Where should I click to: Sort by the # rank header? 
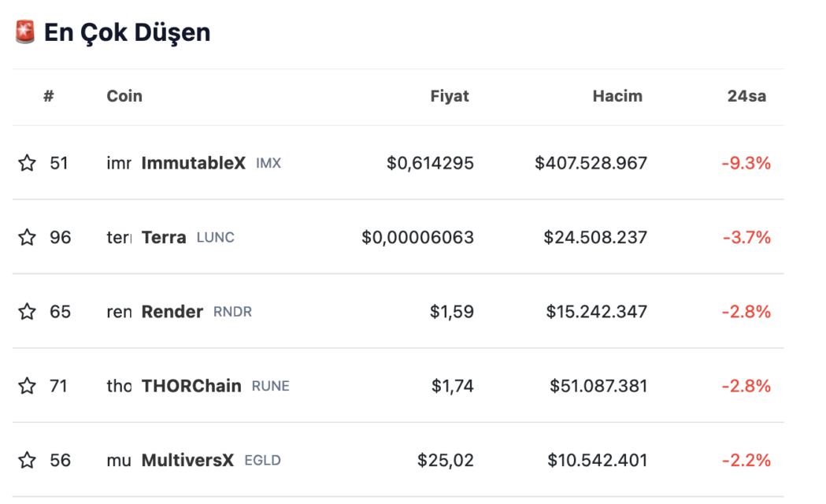(49, 96)
